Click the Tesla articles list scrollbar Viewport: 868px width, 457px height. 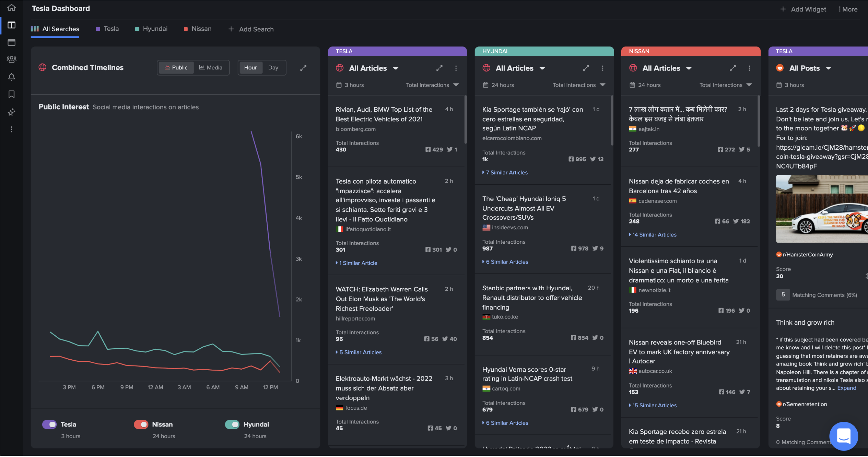[465, 120]
